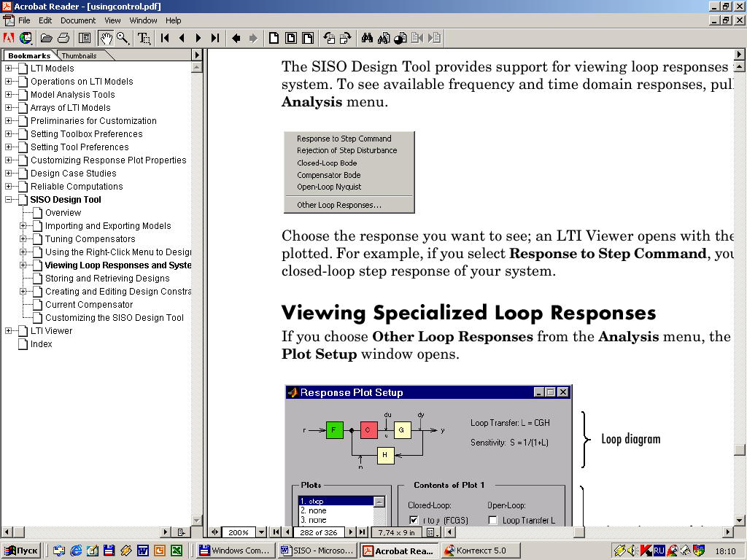
Task: Open the web browser globe toolbar icon
Action: 26,38
